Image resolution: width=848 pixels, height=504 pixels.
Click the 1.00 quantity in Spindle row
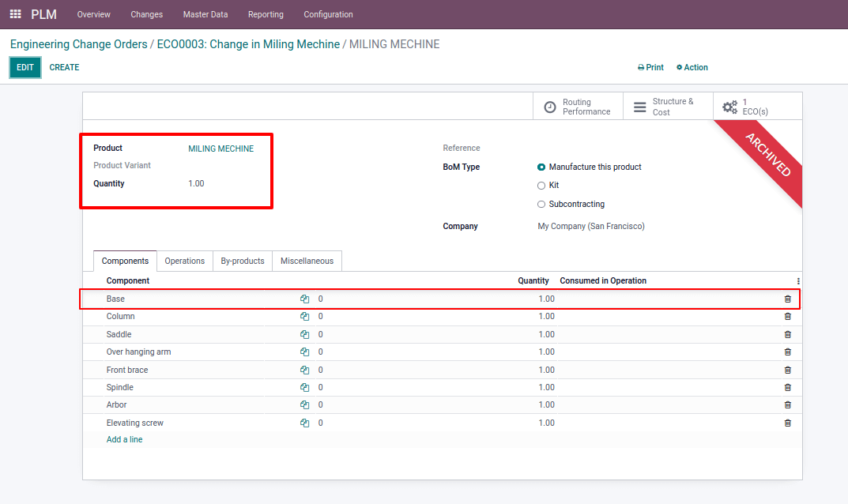(546, 387)
